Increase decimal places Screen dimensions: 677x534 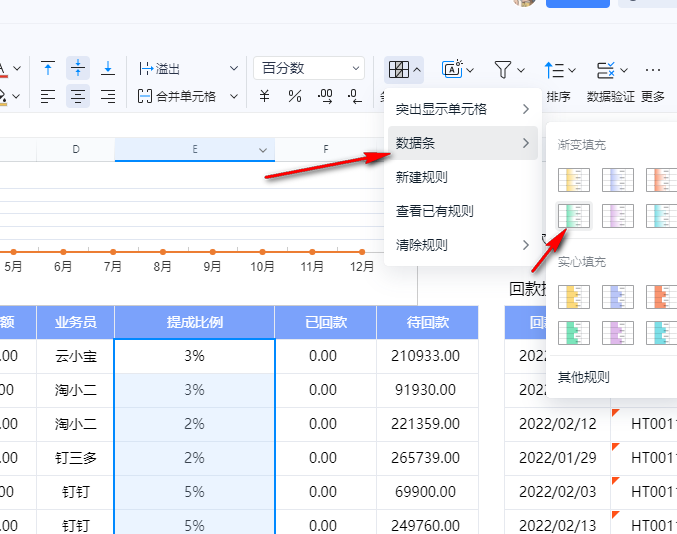click(x=325, y=96)
